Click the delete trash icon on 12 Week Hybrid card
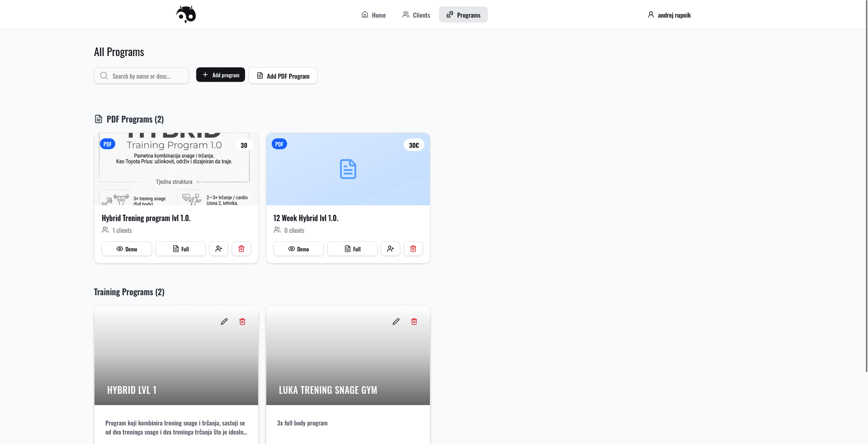This screenshot has height=444, width=868. 413,249
